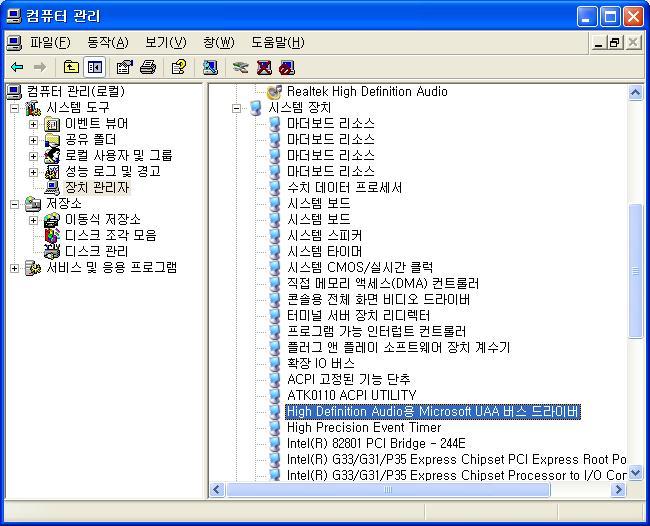Select 플러그 앤 플레이 소프트웨어 장치 계수기
The image size is (650, 526).
tap(398, 347)
